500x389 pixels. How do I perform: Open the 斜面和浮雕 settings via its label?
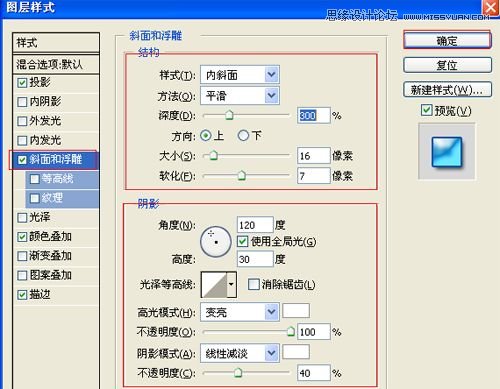pos(56,159)
